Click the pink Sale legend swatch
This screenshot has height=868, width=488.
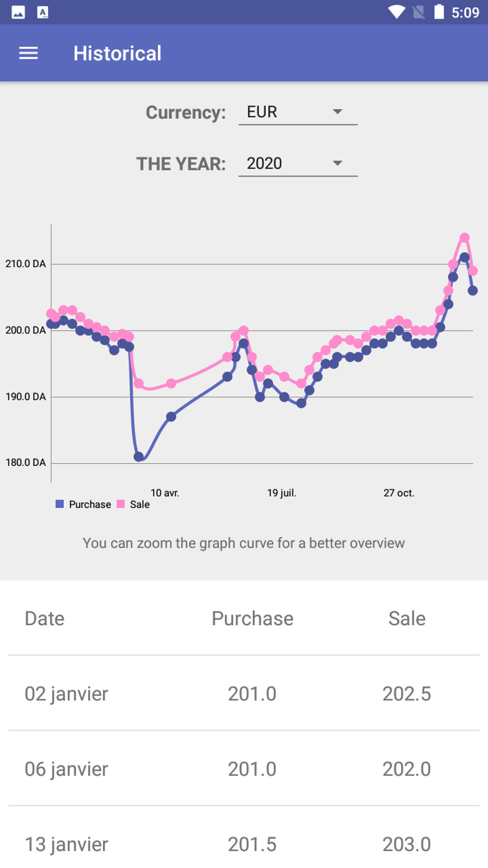point(121,504)
